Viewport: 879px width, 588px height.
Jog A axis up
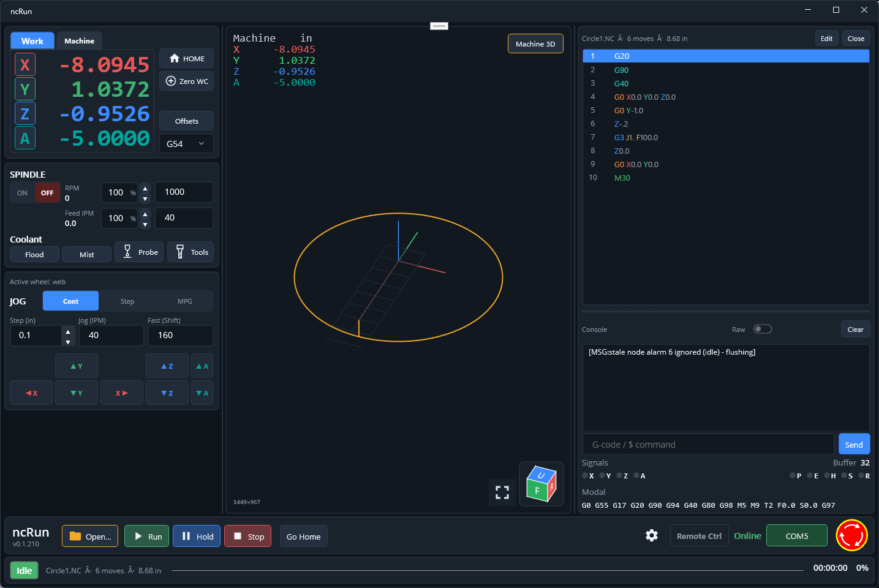point(202,366)
